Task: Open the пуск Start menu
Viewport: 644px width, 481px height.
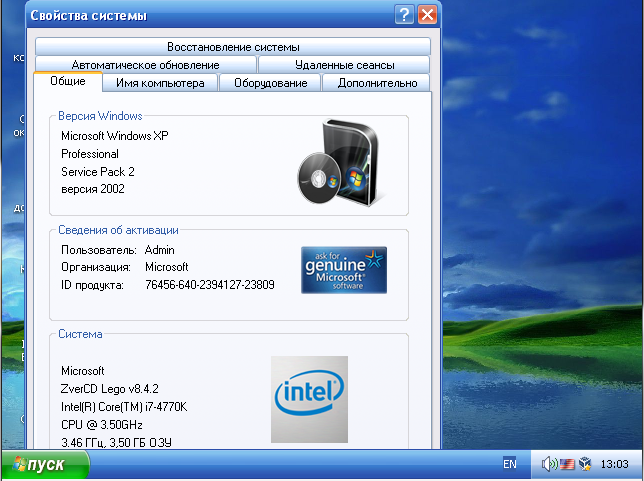Action: coord(45,465)
